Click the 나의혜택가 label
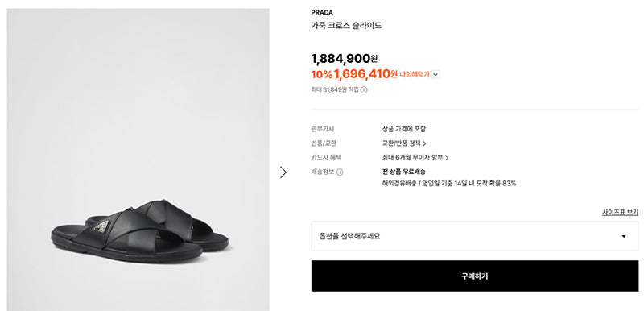This screenshot has width=644, height=311. [415, 75]
